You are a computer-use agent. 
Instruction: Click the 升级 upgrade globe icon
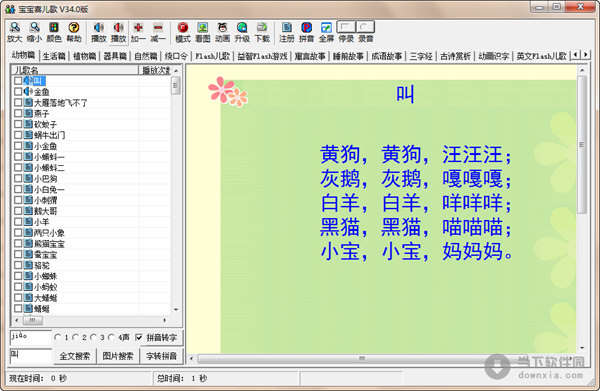point(242,27)
